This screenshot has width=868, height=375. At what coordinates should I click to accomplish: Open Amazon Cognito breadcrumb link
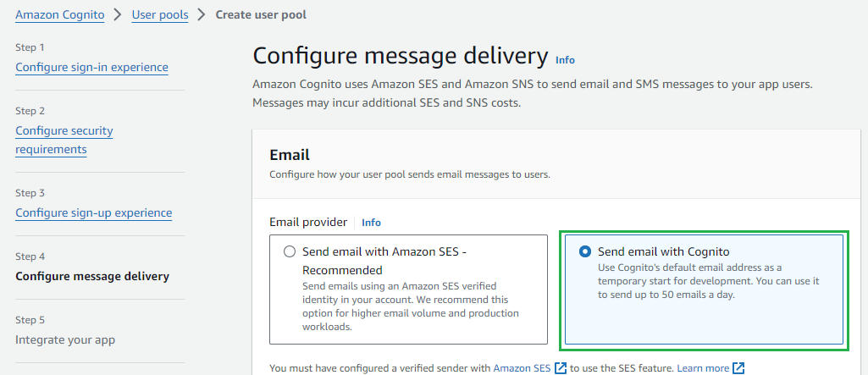coord(60,15)
